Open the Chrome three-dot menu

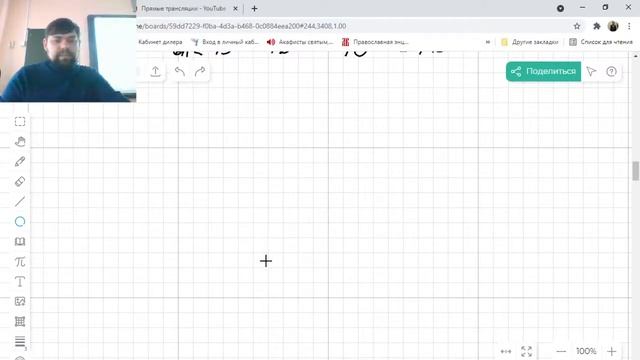[x=629, y=26]
